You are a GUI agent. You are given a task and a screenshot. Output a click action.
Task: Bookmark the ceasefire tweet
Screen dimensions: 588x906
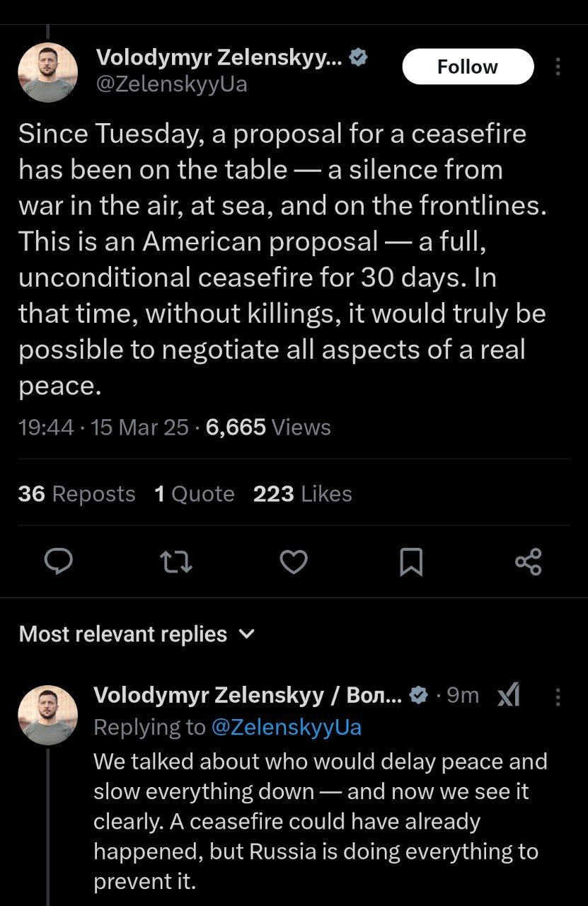tap(411, 563)
